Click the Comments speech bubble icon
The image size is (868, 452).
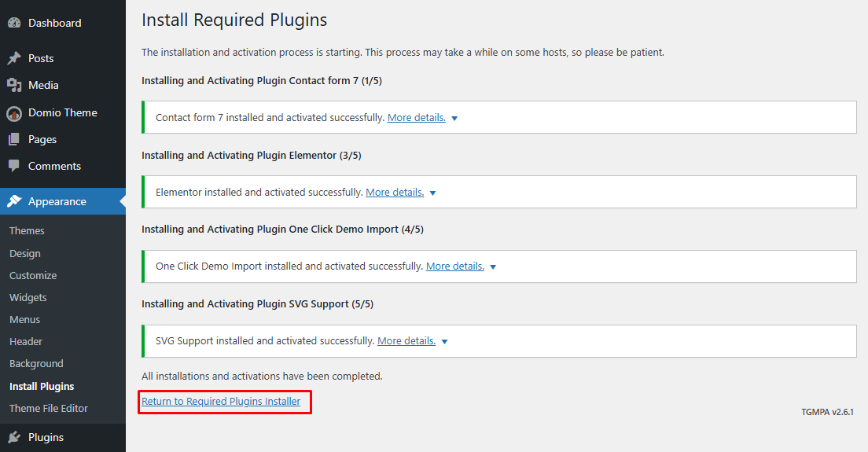coord(14,166)
